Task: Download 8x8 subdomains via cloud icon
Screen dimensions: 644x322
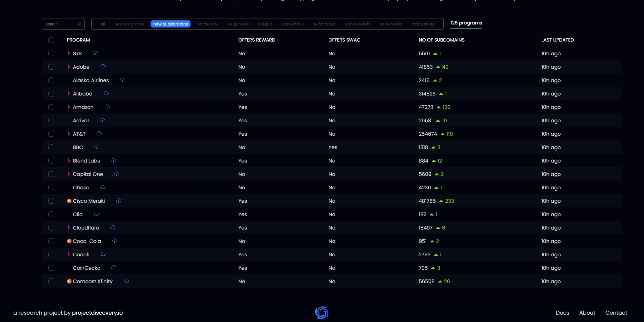Action: [95, 53]
